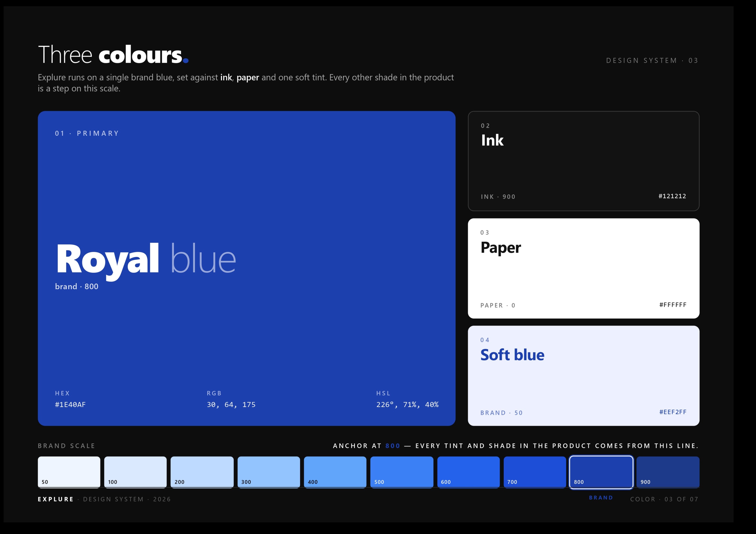Click the 'INK · 900' label
Image resolution: width=756 pixels, height=534 pixels.
pos(498,197)
